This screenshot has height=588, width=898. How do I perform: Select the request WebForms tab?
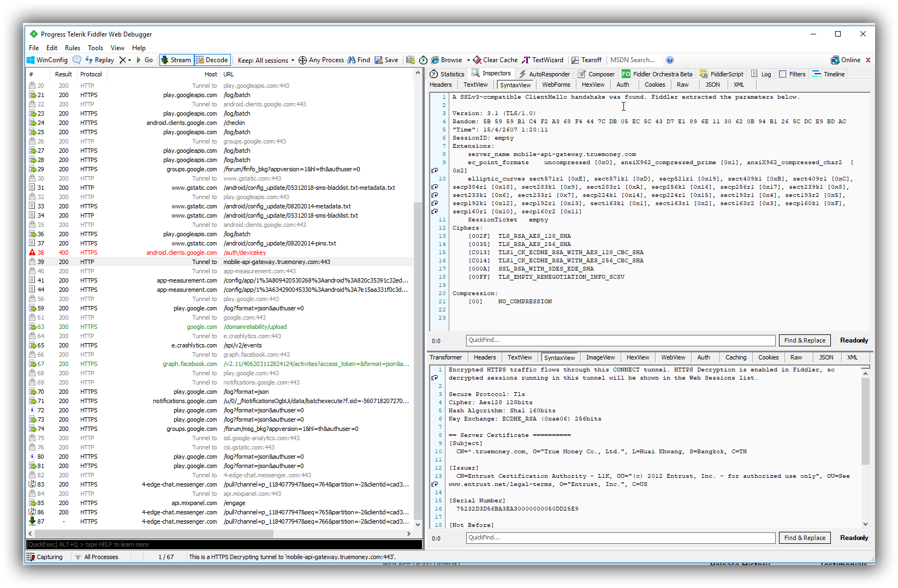[x=556, y=85]
